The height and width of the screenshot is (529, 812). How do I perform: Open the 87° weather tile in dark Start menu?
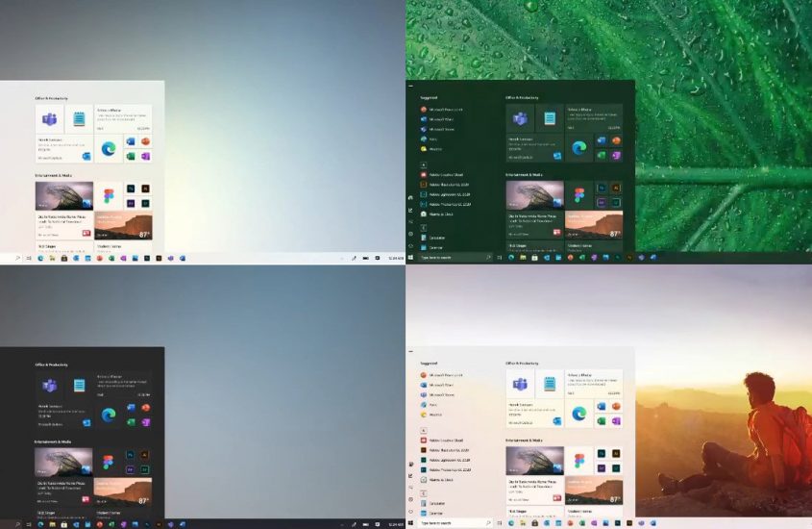pos(123,492)
